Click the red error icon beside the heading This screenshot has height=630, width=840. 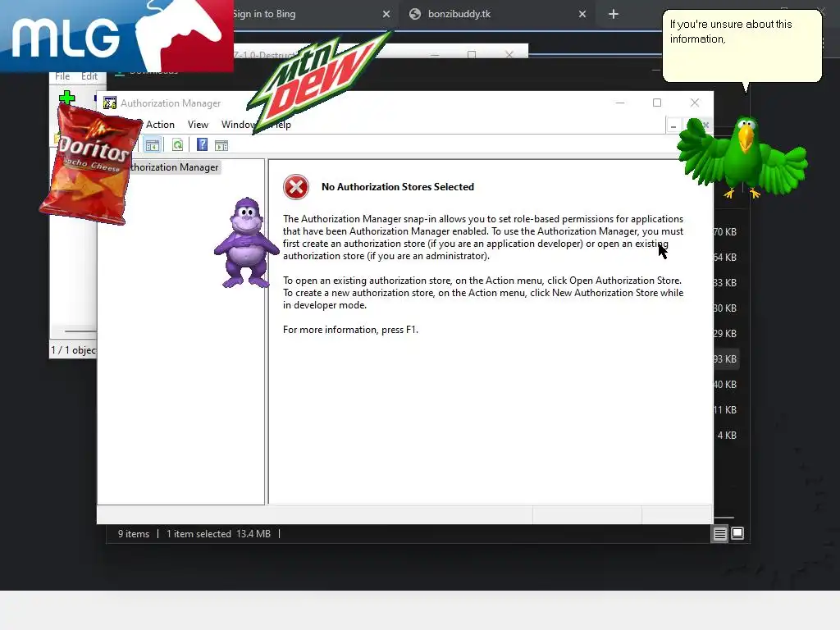click(x=295, y=187)
